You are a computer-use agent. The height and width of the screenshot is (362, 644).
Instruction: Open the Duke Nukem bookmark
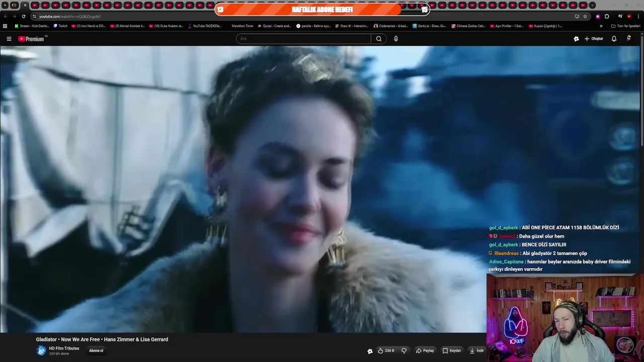pos(166,26)
